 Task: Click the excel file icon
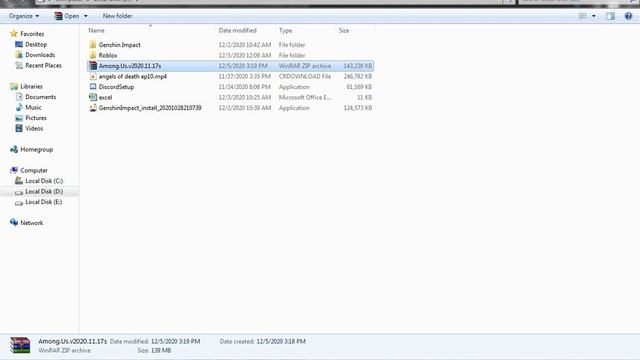(93, 97)
